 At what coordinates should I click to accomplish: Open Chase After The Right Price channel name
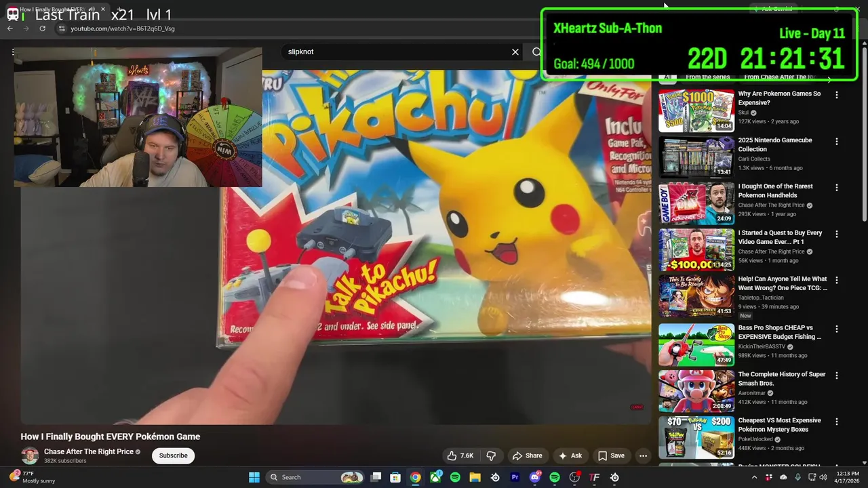click(89, 451)
